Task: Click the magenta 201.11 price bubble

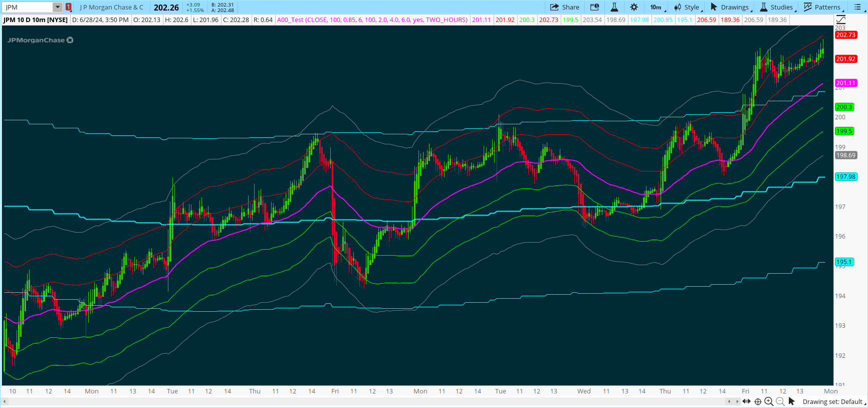Action: point(846,83)
